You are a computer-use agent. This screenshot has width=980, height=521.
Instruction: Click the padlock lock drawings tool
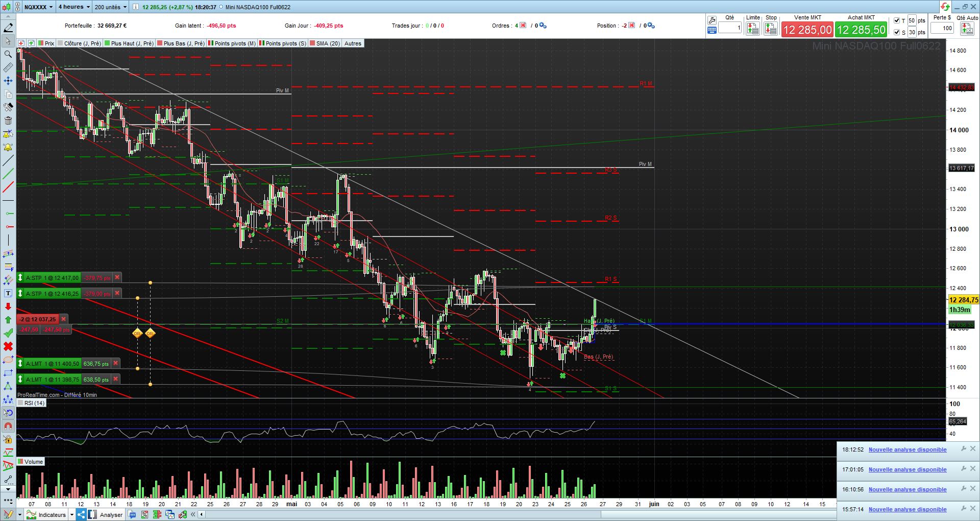8,439
